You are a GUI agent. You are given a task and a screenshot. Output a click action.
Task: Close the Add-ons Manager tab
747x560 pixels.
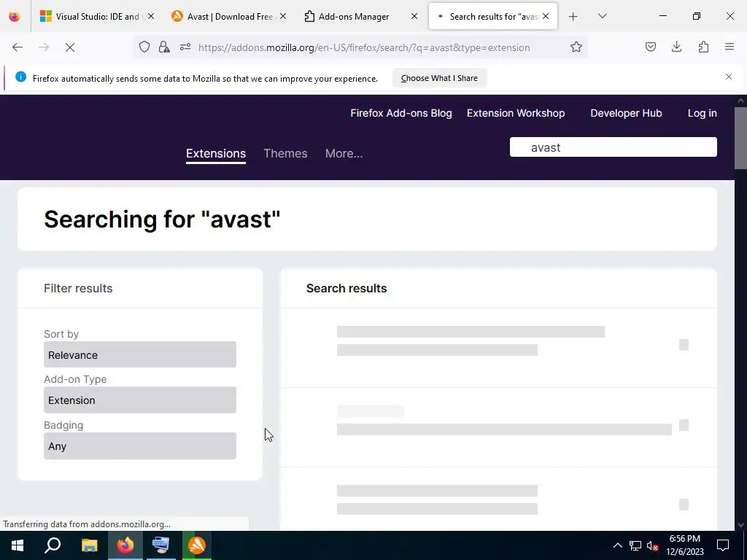[414, 17]
